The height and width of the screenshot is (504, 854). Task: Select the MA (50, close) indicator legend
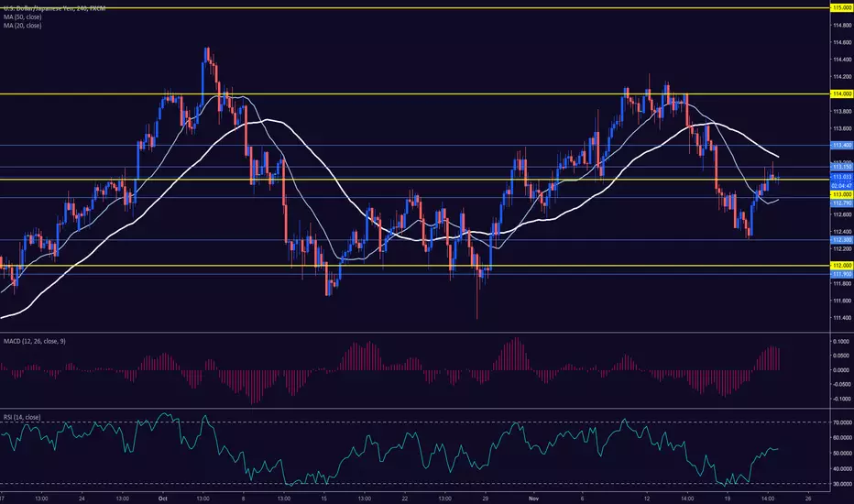(22, 16)
